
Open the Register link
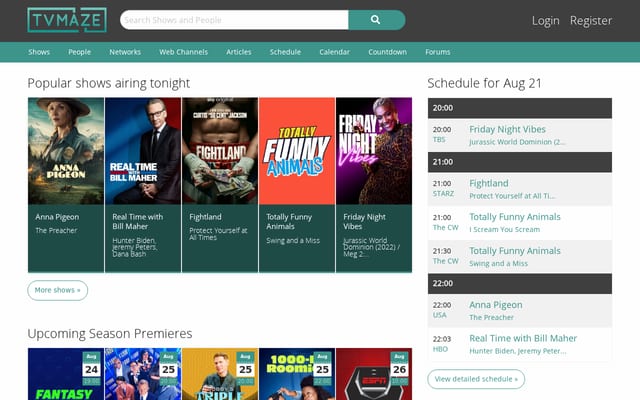(x=591, y=20)
